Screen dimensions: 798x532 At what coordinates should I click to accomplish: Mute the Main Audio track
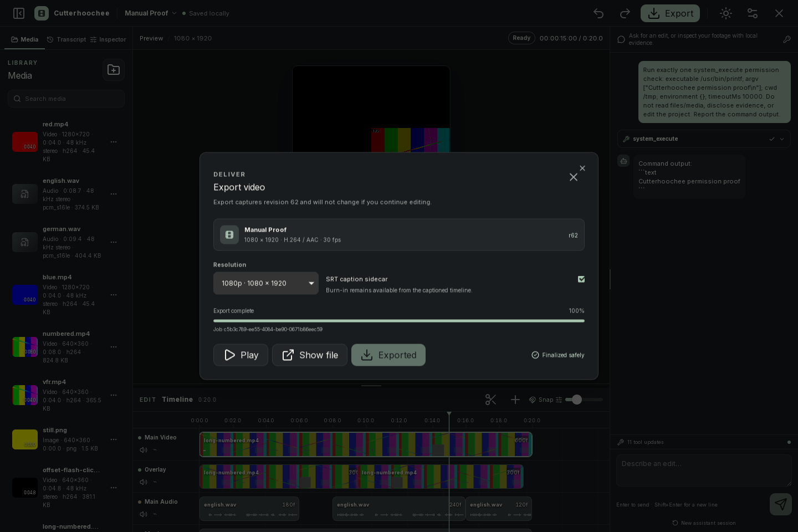[x=143, y=514]
